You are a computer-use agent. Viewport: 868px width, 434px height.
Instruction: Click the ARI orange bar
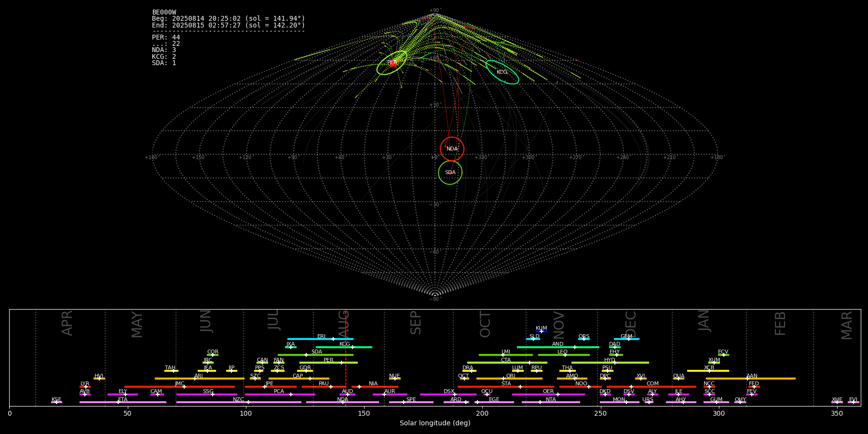(200, 379)
